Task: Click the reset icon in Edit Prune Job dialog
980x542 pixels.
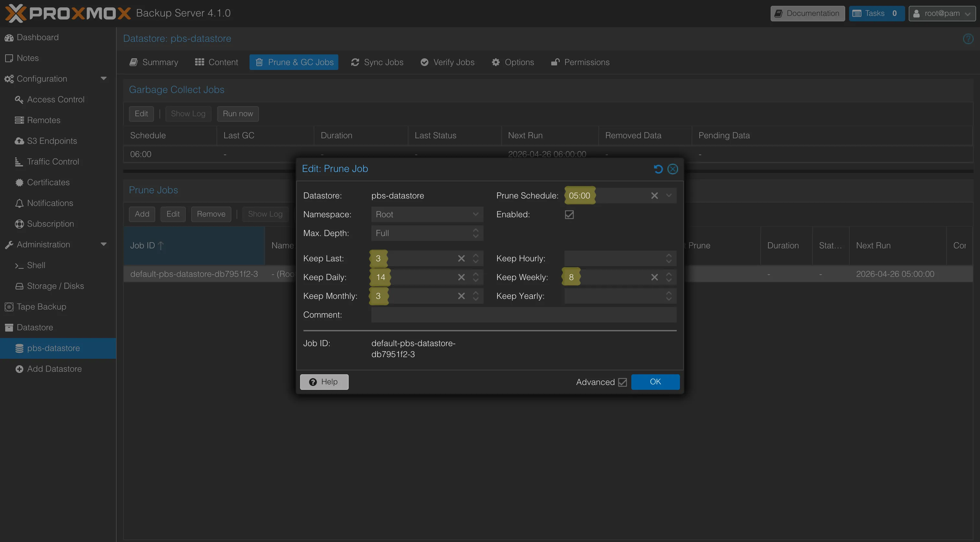Action: tap(658, 169)
